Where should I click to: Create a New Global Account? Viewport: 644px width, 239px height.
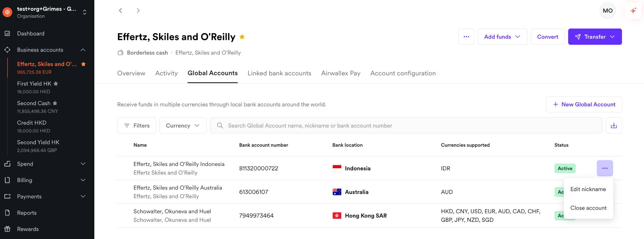pyautogui.click(x=584, y=104)
